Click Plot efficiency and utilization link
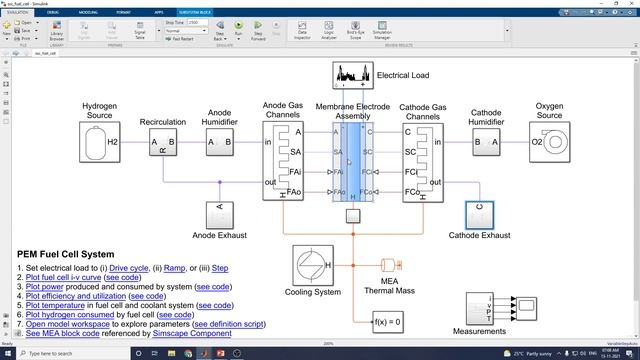The width and height of the screenshot is (640, 360). pos(76,296)
